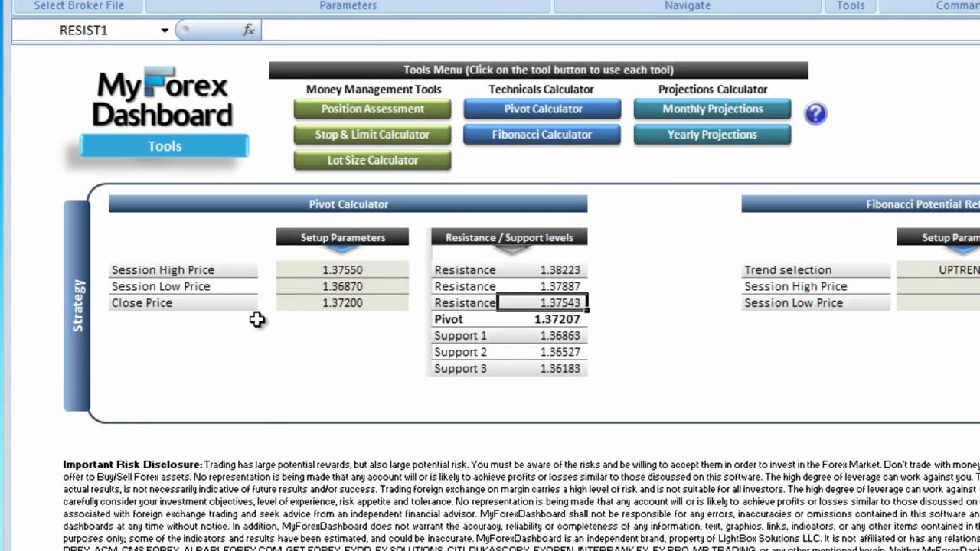
Task: Select Close Price value 1.37200
Action: click(x=342, y=303)
